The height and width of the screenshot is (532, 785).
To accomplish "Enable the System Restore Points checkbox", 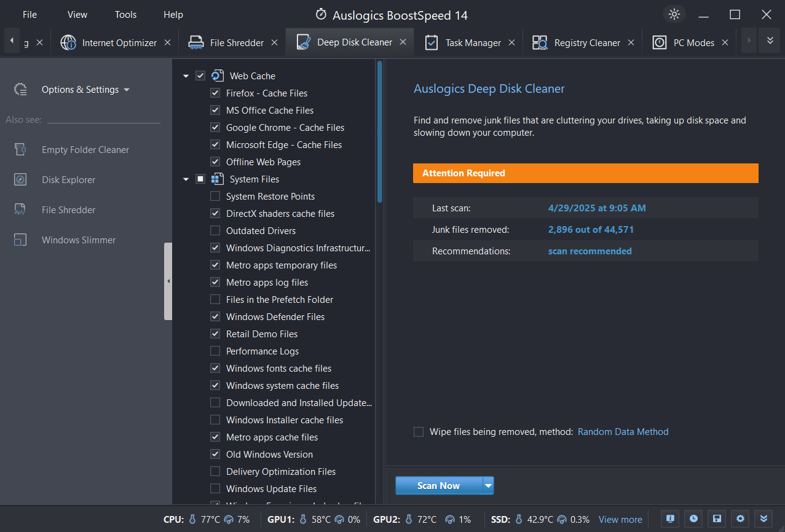I will click(x=215, y=196).
